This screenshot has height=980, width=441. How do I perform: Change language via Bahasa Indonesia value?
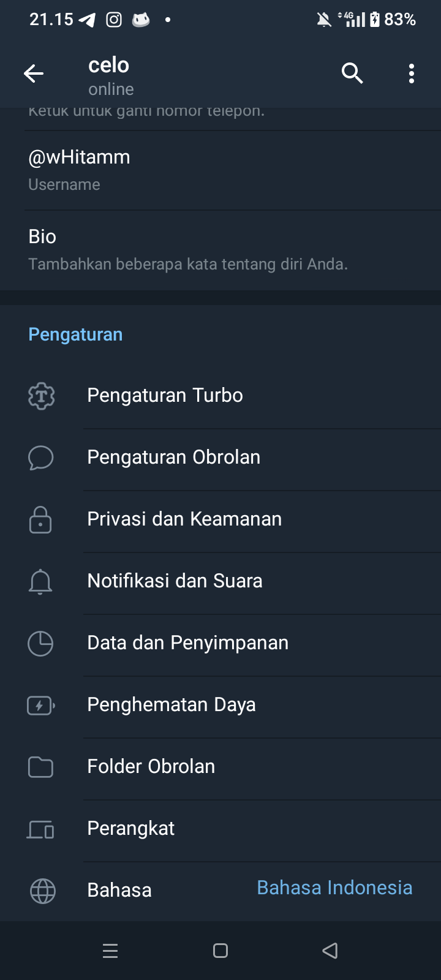(334, 888)
